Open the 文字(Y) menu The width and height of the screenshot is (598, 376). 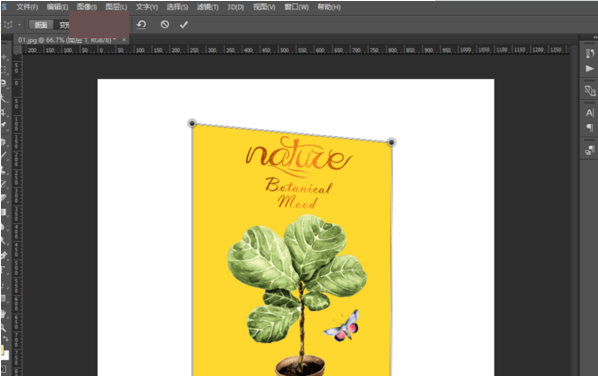[147, 7]
